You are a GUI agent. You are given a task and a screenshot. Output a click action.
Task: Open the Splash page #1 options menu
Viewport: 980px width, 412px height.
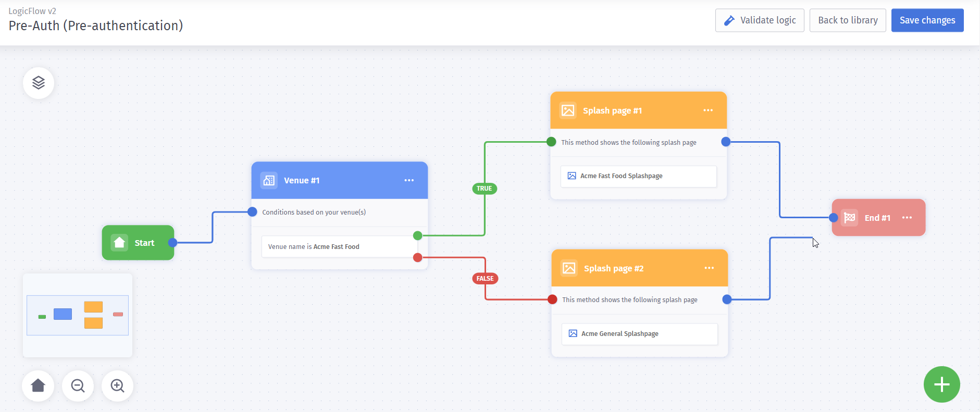(x=708, y=110)
